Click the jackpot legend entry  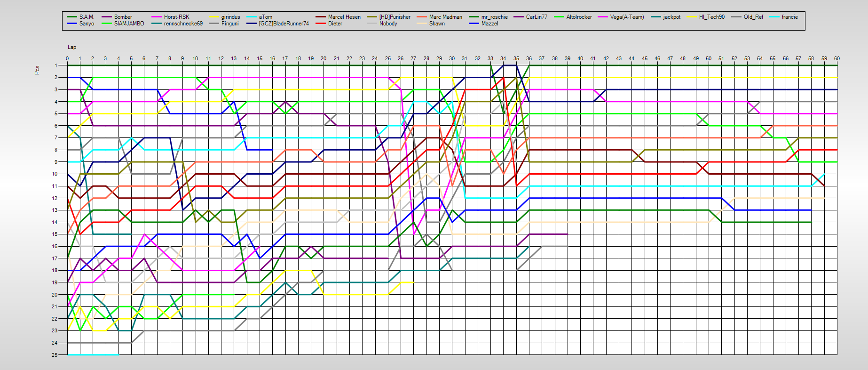pyautogui.click(x=671, y=17)
